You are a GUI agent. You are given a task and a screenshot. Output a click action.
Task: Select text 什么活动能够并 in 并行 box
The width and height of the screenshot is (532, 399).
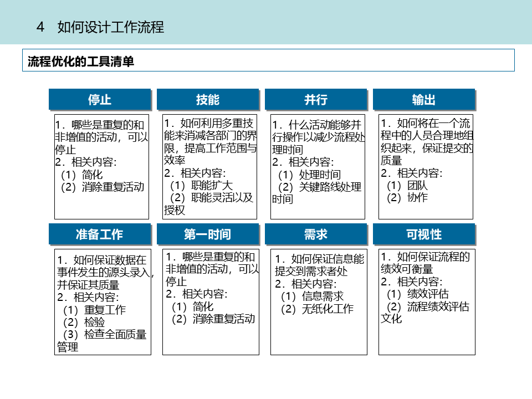[325, 125]
